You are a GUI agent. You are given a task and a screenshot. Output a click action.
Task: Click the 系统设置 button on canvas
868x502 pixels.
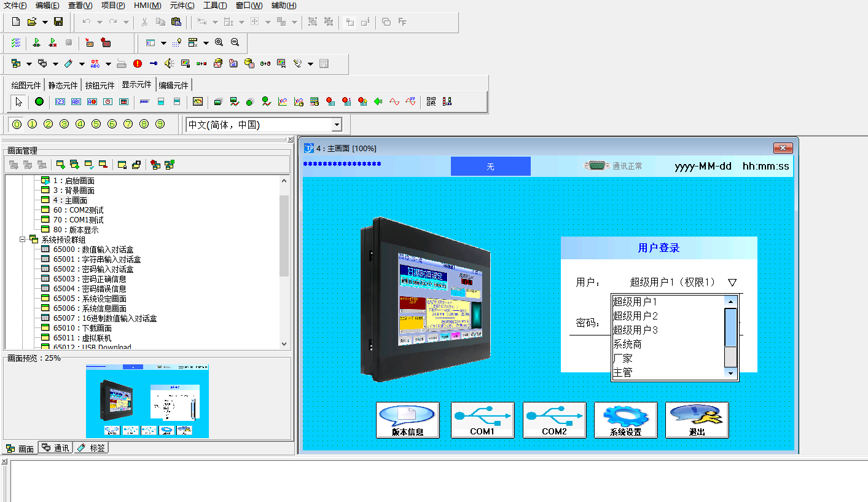(625, 420)
